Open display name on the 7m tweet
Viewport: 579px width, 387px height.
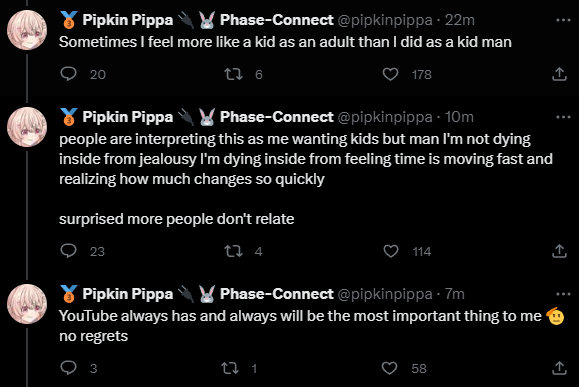click(127, 294)
